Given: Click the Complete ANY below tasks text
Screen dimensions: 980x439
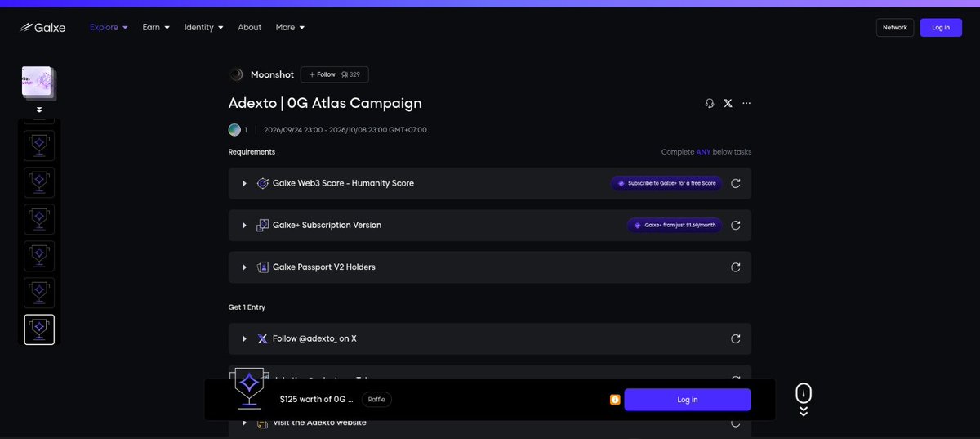Looking at the screenshot, I should (706, 152).
